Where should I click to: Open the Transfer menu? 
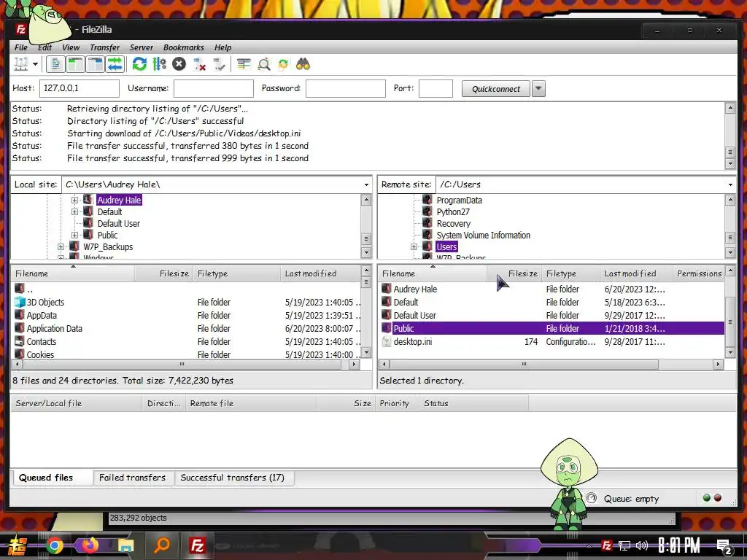pos(105,47)
